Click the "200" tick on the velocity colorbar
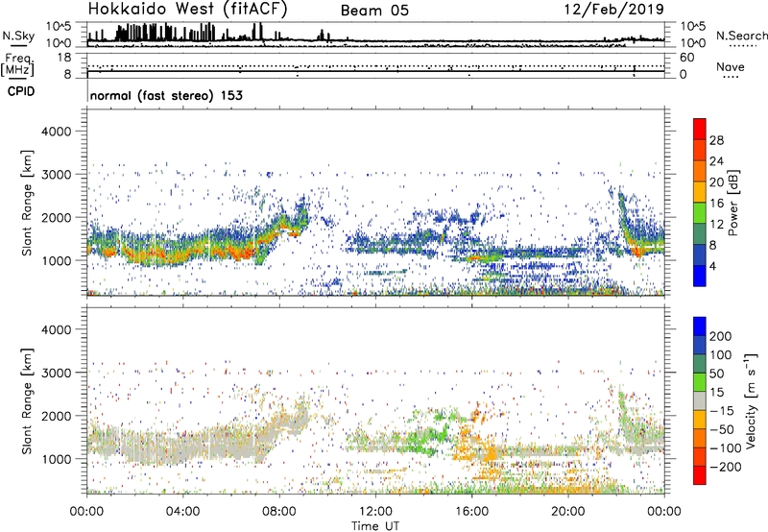The width and height of the screenshot is (768, 532). (x=721, y=336)
